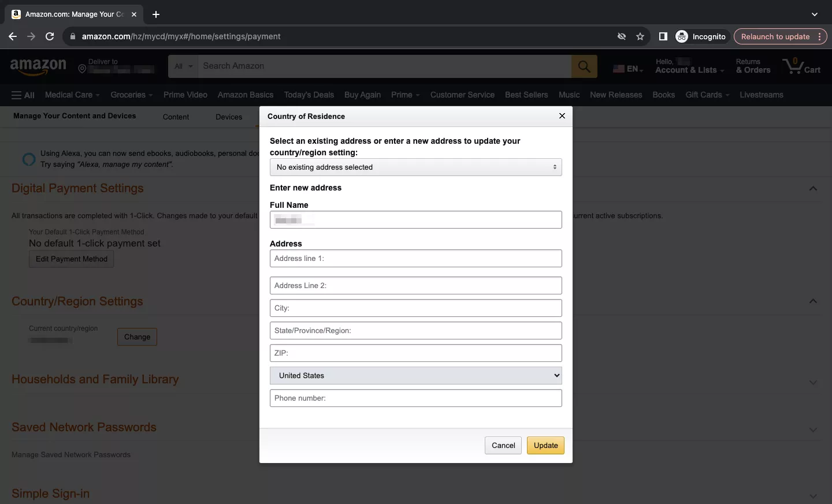The height and width of the screenshot is (504, 832).
Task: Go to Prime Video
Action: pyautogui.click(x=185, y=95)
